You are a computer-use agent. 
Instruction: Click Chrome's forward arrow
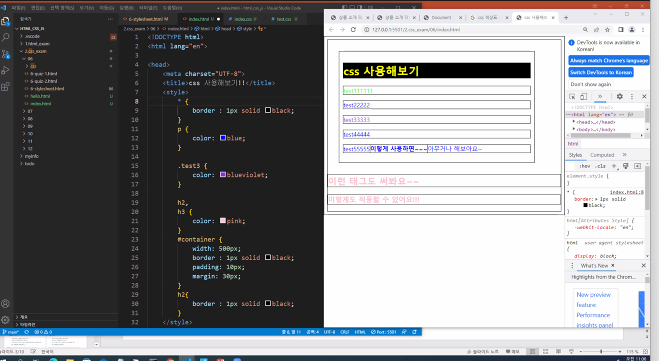pos(342,30)
